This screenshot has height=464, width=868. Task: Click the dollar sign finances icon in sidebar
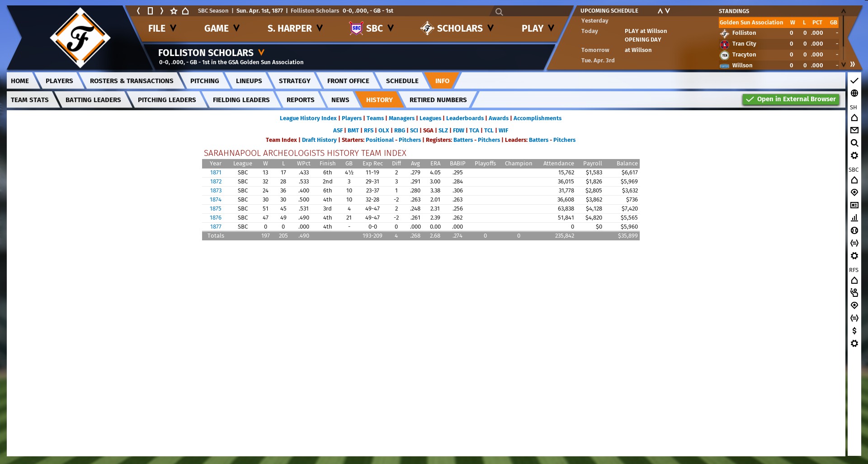click(x=854, y=331)
